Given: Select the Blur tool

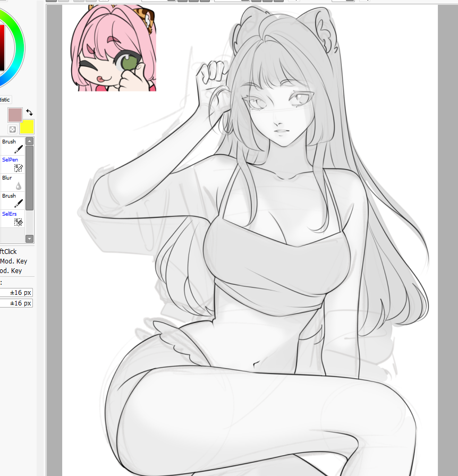Looking at the screenshot, I should [12, 182].
